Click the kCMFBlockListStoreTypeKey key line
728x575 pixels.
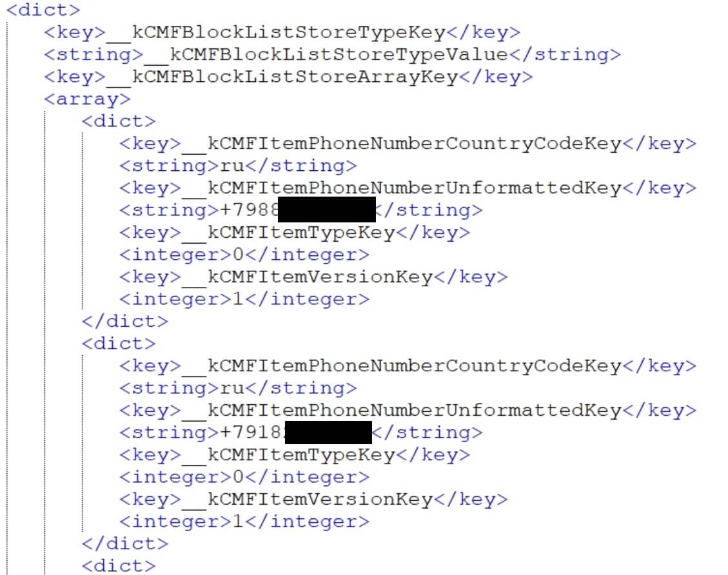coord(282,32)
